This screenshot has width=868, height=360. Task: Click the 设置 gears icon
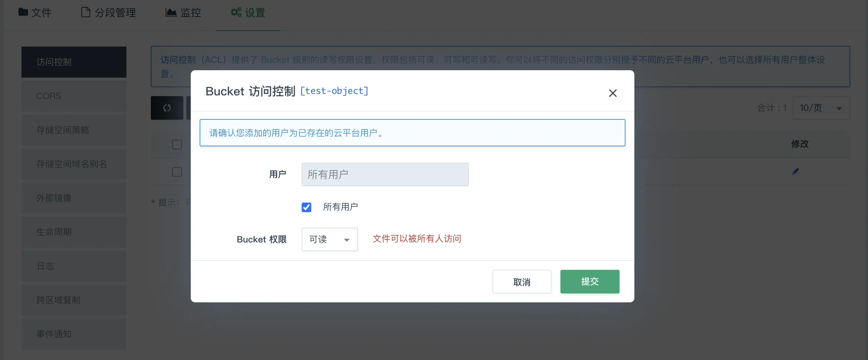(237, 12)
